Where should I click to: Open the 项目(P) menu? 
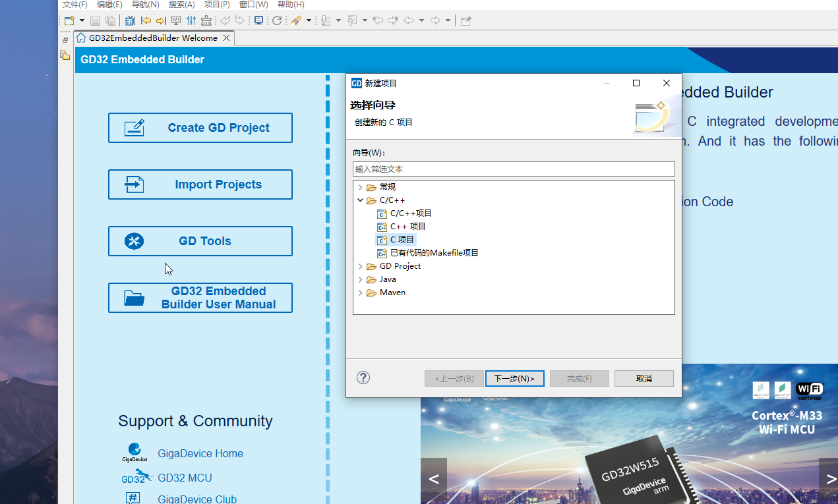click(217, 5)
